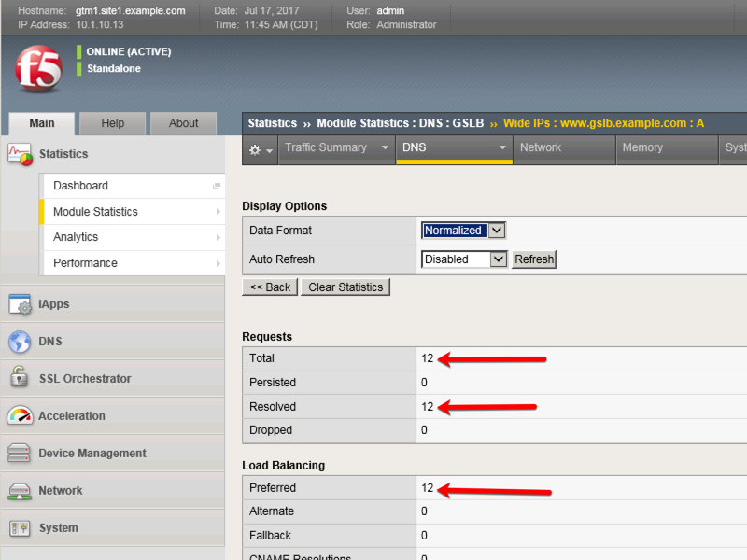
Task: Expand Analytics submenu arrow
Action: tap(218, 237)
